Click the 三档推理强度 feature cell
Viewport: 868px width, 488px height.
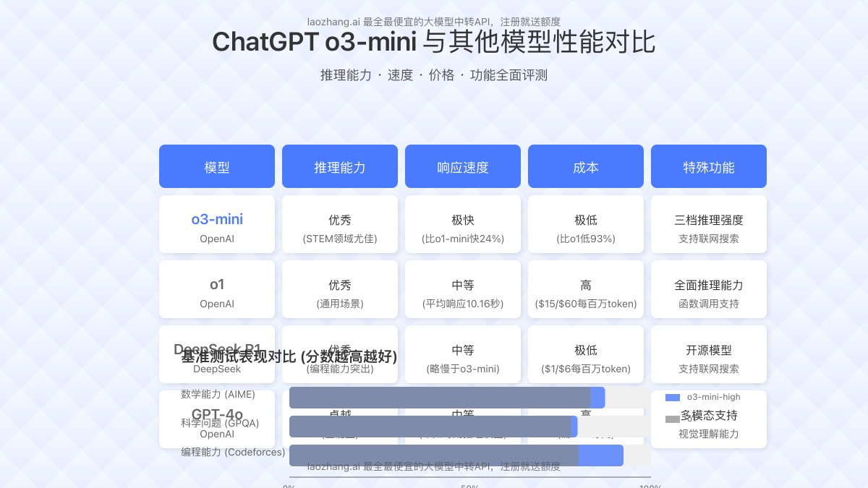coord(709,224)
